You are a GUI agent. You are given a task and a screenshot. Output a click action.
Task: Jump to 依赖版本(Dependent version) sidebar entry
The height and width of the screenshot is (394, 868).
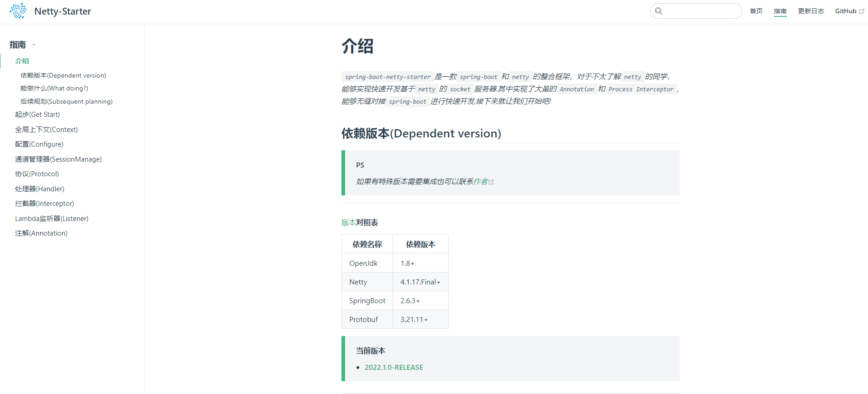(63, 75)
